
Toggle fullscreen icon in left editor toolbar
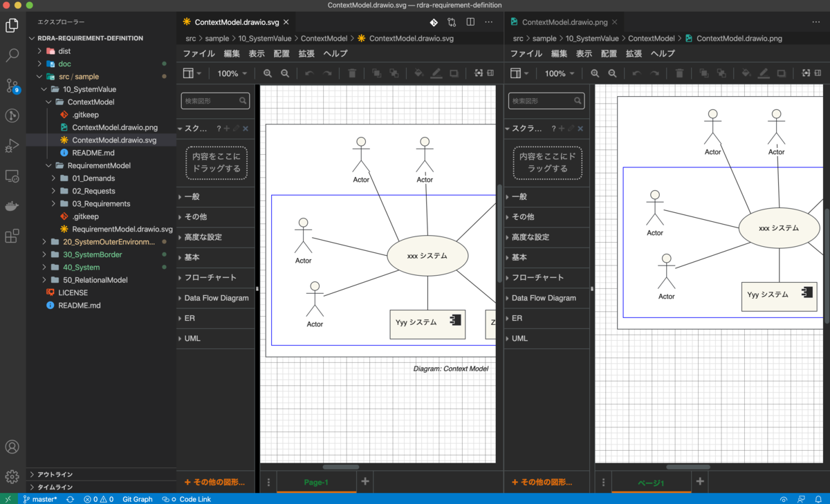tap(477, 73)
